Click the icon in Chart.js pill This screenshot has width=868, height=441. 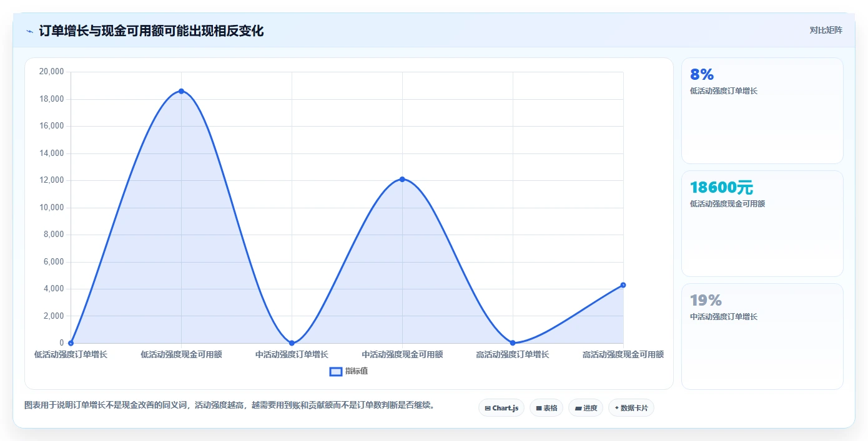[488, 409]
